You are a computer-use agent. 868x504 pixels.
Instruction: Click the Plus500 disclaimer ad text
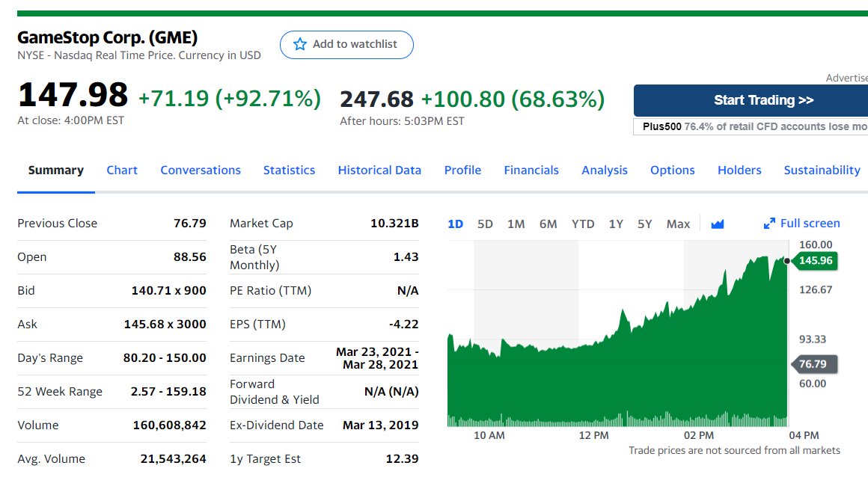click(751, 126)
